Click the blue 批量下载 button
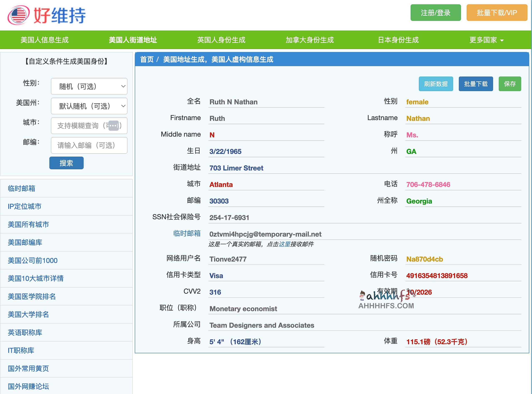This screenshot has width=532, height=394. pyautogui.click(x=475, y=84)
